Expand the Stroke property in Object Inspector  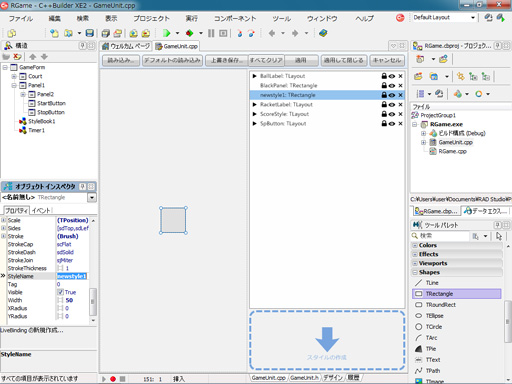pyautogui.click(x=4, y=236)
